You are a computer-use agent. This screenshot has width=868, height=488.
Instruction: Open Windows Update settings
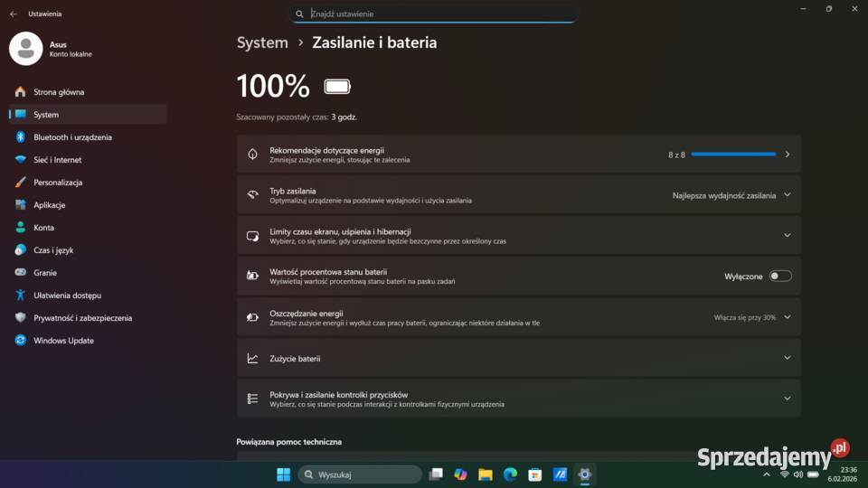coord(88,341)
